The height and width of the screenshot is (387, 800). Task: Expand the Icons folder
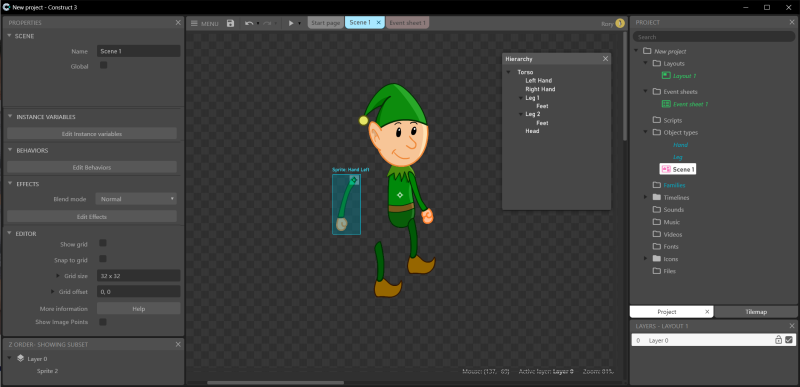coord(645,259)
